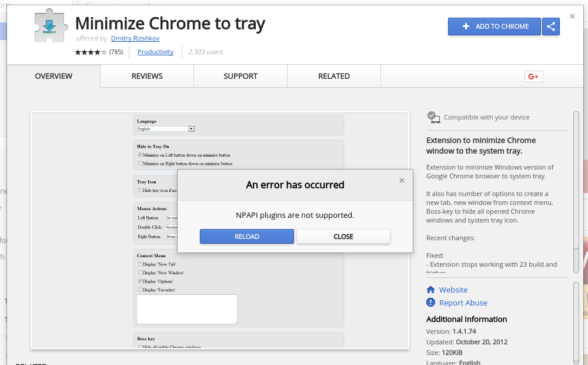Click the RELOAD button
588x365 pixels.
[x=247, y=236]
